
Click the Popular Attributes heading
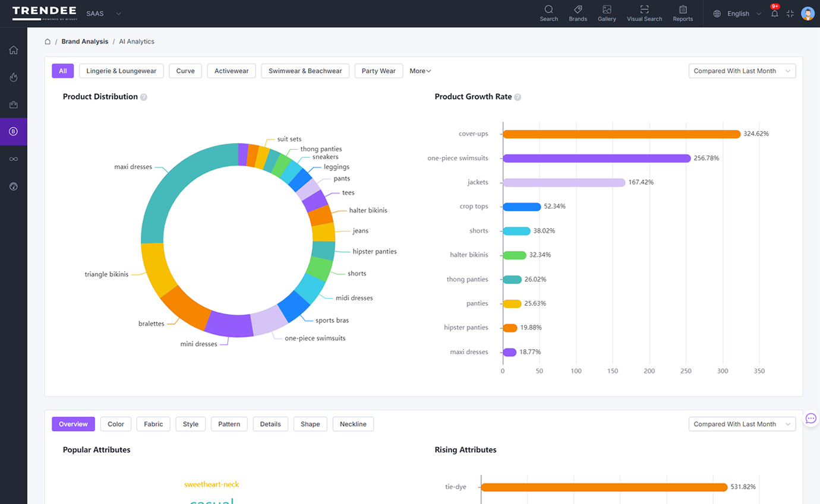(x=96, y=450)
